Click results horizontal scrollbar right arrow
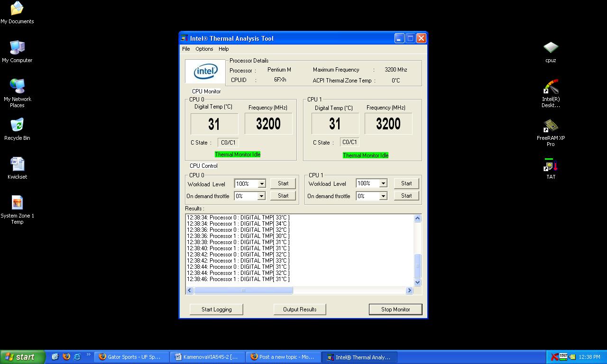The height and width of the screenshot is (364, 607). click(409, 290)
